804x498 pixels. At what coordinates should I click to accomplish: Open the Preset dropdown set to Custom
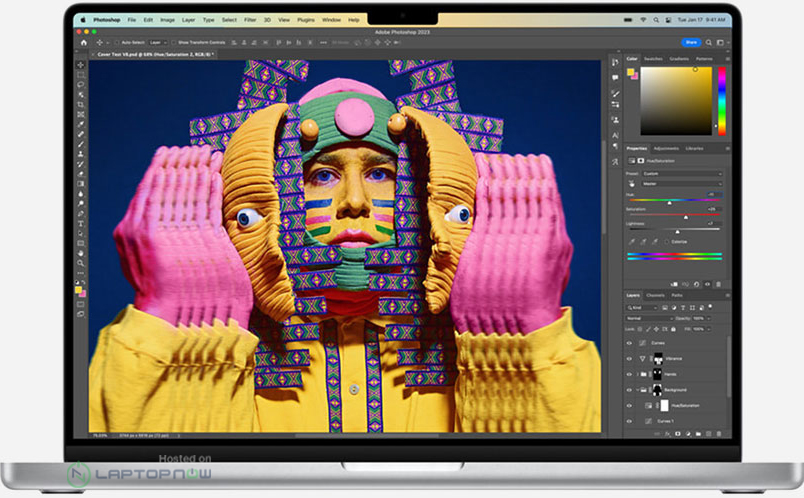tap(682, 173)
